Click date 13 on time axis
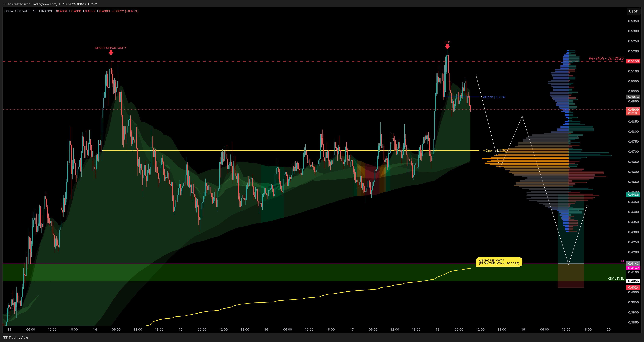644x342 pixels. click(x=9, y=330)
